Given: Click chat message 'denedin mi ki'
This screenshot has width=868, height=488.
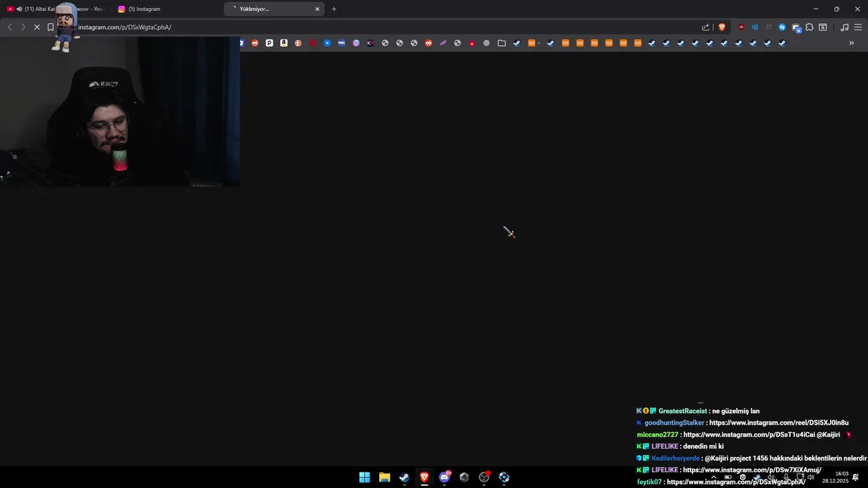Looking at the screenshot, I should (x=703, y=447).
